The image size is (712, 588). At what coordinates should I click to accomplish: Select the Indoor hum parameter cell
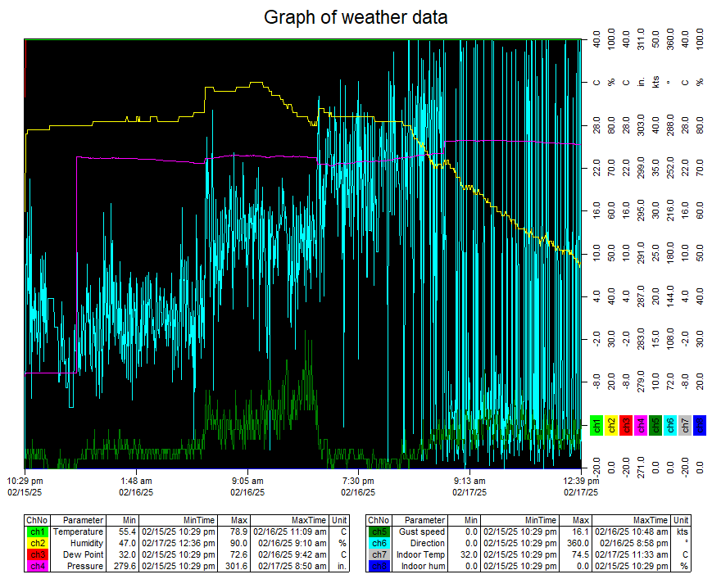[x=424, y=566]
